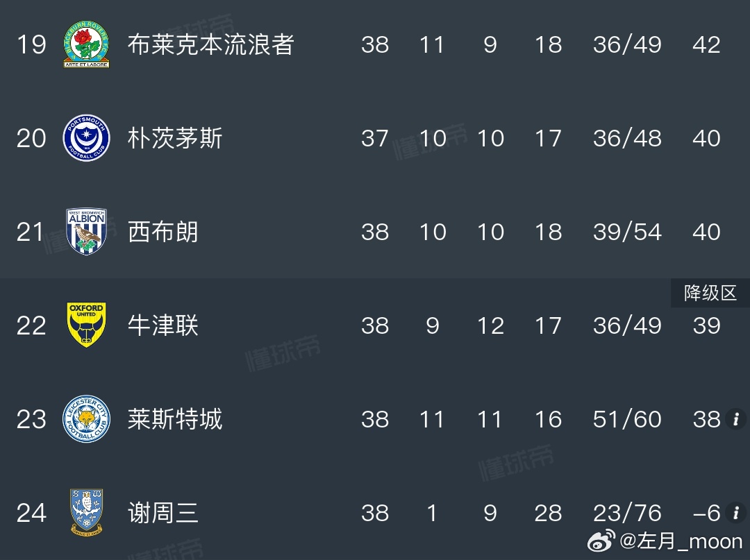Click the West Bromwich Albion crest
Screen dimensions: 750x560
pyautogui.click(x=87, y=232)
